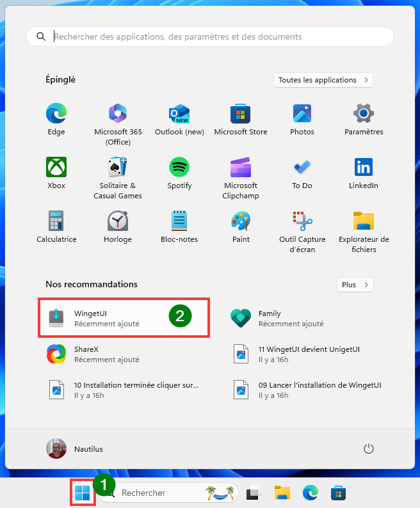The height and width of the screenshot is (508, 420).
Task: Open recommended WingetUI app
Action: click(x=124, y=318)
